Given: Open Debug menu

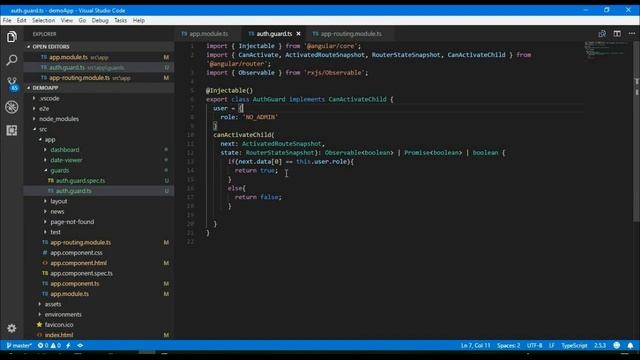Looking at the screenshot, I should (100, 20).
